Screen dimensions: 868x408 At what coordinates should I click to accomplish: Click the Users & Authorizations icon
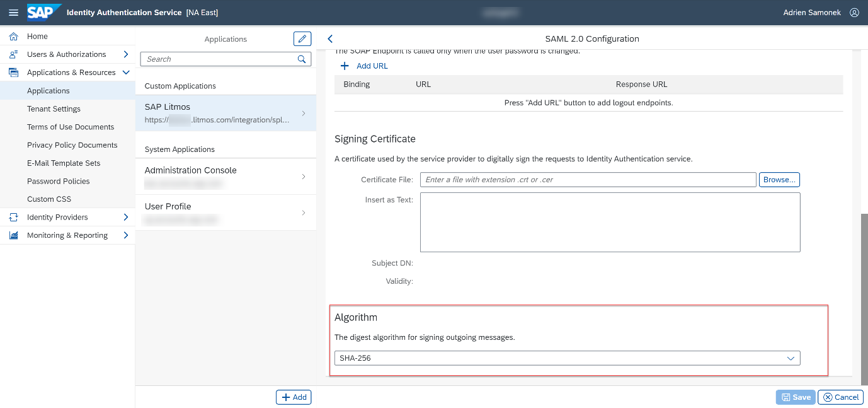tap(13, 55)
